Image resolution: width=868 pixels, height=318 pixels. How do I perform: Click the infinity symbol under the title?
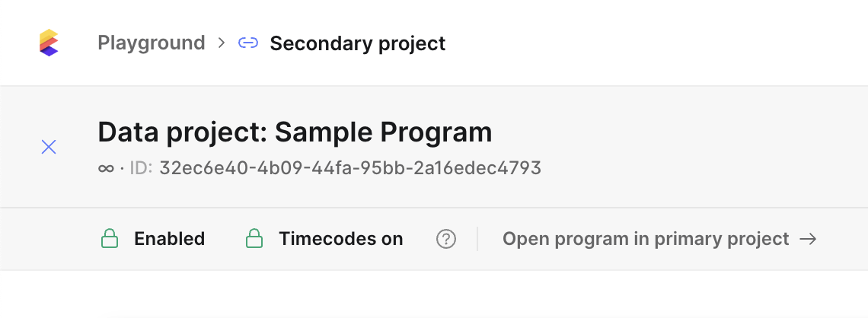(106, 168)
